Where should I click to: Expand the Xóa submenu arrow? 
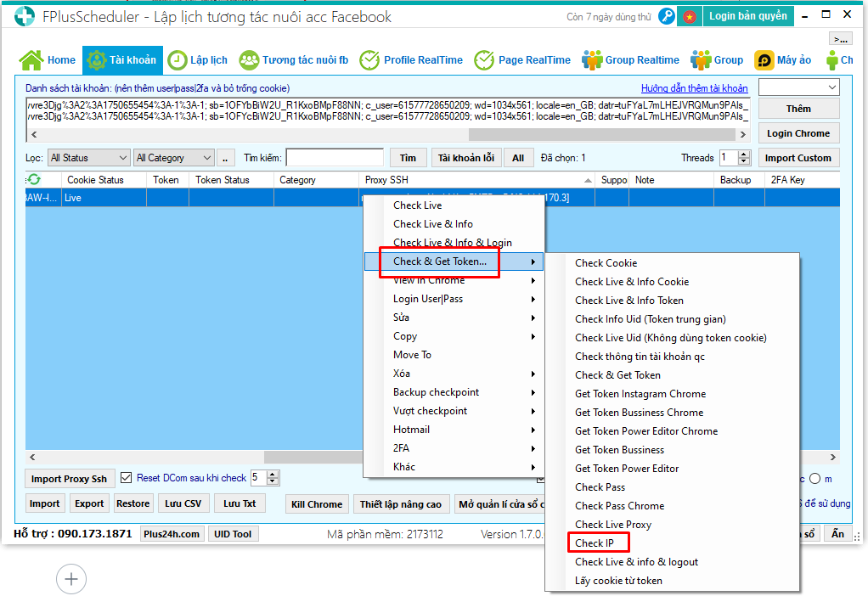point(533,374)
